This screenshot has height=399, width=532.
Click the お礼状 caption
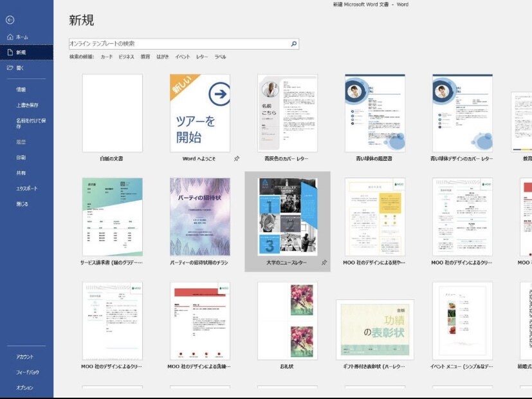(x=287, y=366)
